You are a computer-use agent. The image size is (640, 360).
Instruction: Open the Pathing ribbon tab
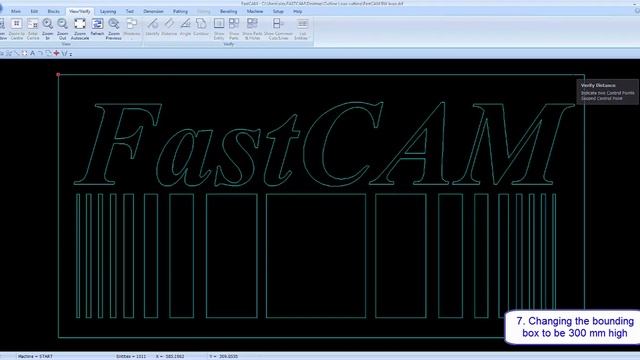point(180,11)
